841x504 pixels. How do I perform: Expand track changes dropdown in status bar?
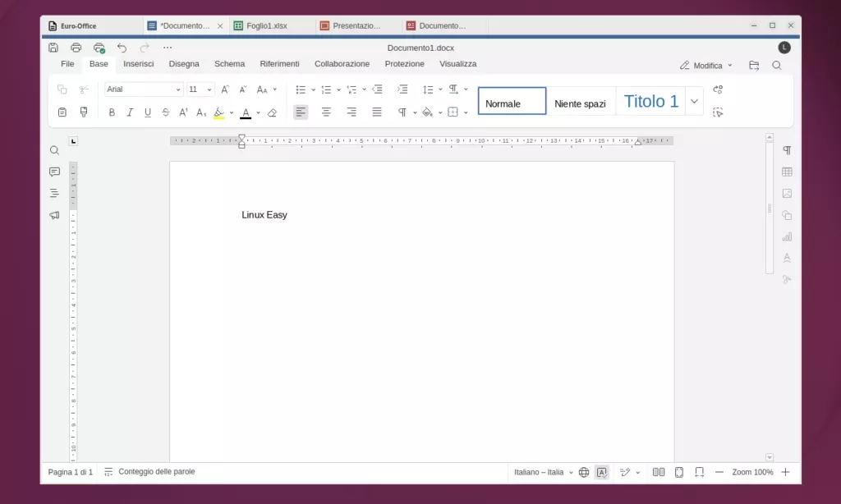click(637, 472)
